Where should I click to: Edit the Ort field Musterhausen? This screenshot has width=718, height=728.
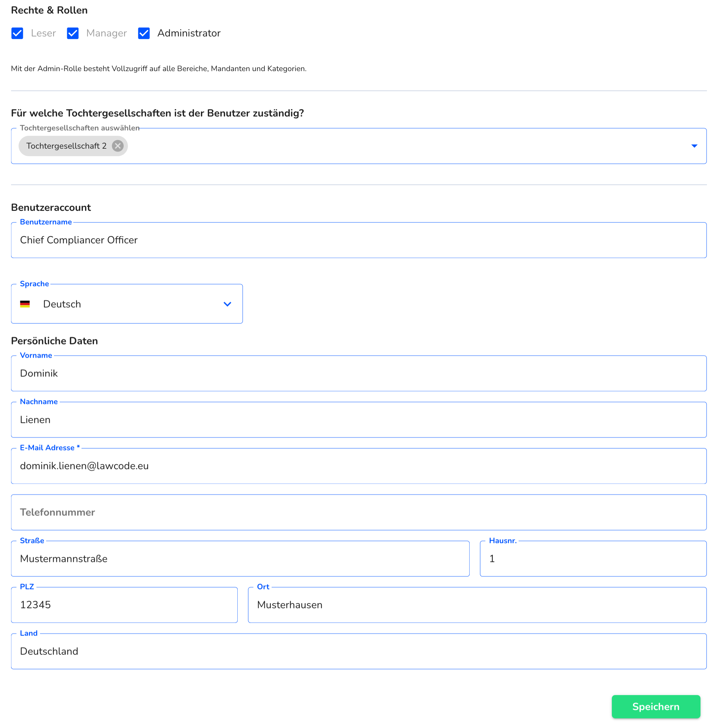(x=477, y=605)
